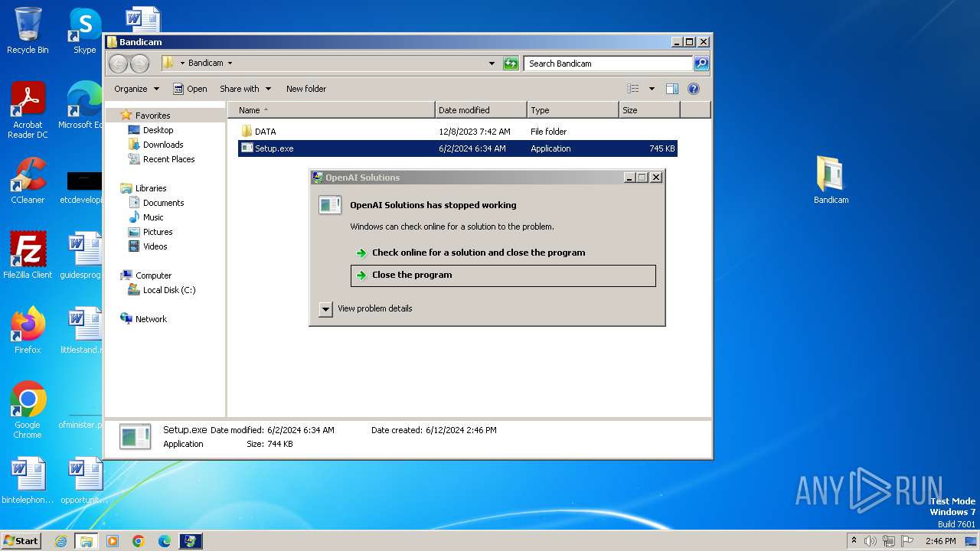Select the Bandicam folder on desktop
Screen dimensions: 980x551
point(831,181)
